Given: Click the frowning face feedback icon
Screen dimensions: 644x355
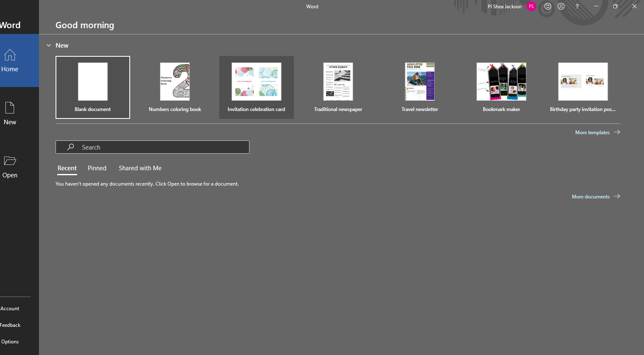Looking at the screenshot, I should (x=562, y=6).
